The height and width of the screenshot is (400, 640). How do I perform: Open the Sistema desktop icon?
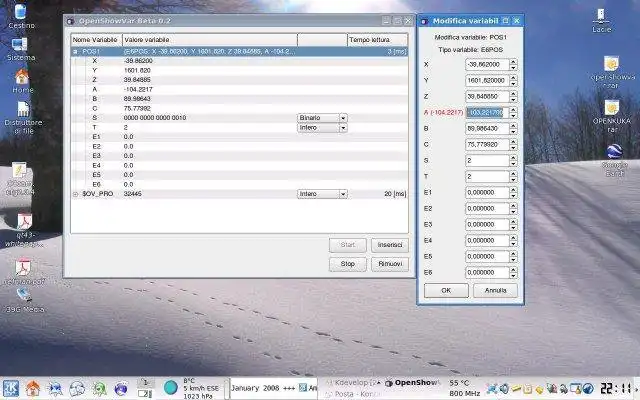point(20,49)
